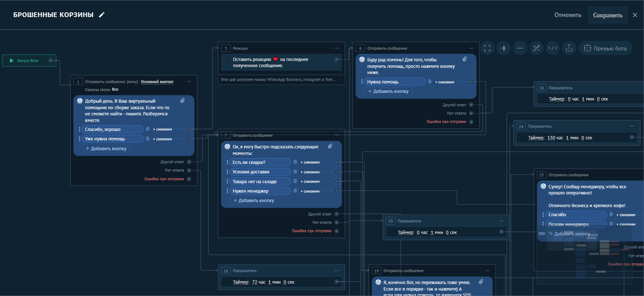Click 'Ошибка при отправке' label in step 6

coord(447,122)
